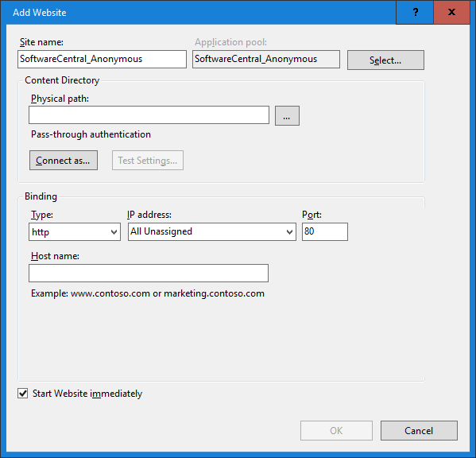Viewport: 476px width, 458px height.
Task: Click the example contoso.com hint text
Action: 148,293
